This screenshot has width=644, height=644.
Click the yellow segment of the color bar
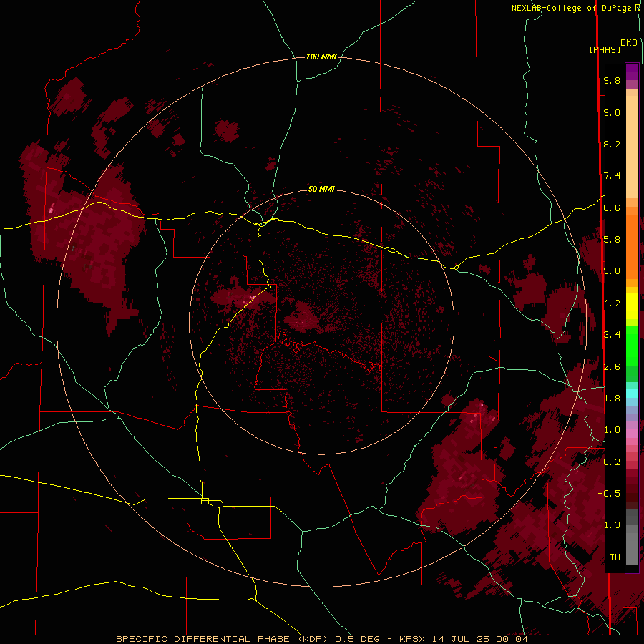click(632, 306)
